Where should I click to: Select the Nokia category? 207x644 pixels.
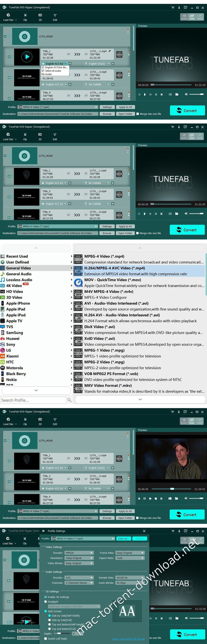[11, 380]
